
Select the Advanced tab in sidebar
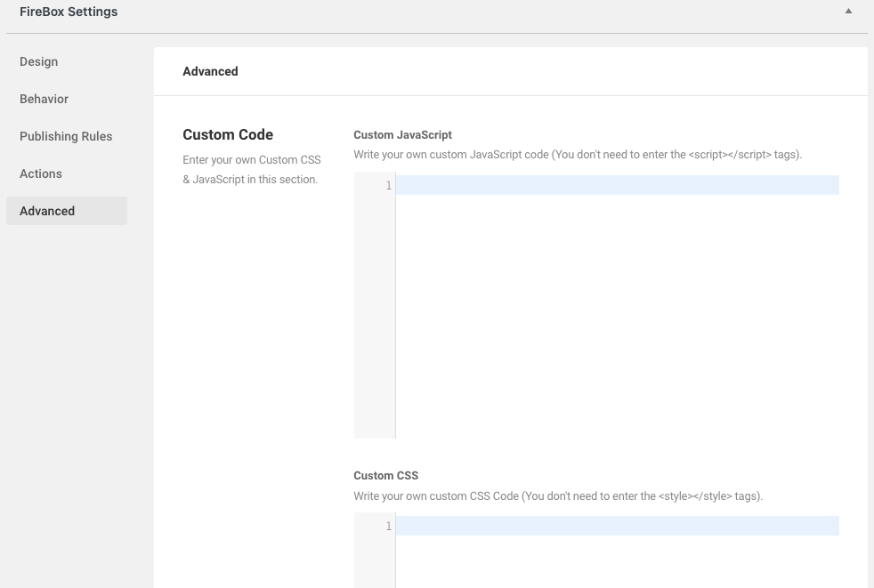[x=67, y=211]
